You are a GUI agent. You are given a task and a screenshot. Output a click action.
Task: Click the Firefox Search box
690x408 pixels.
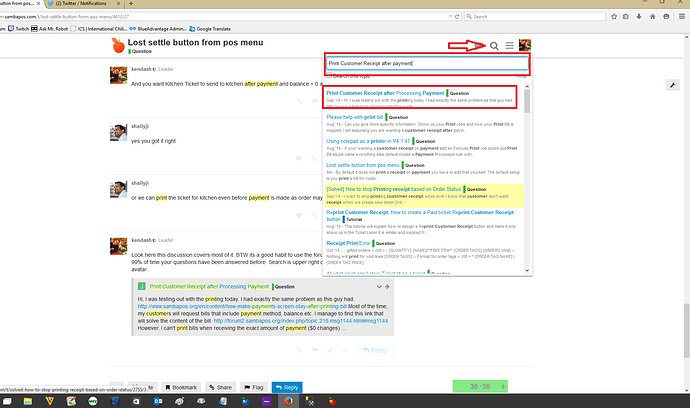coord(535,16)
